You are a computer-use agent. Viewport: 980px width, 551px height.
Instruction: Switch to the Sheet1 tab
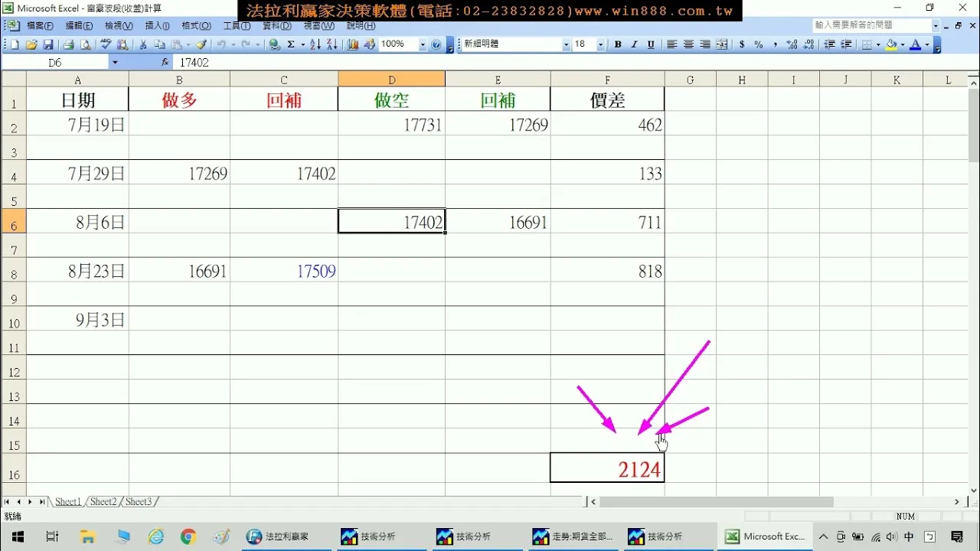pos(67,502)
